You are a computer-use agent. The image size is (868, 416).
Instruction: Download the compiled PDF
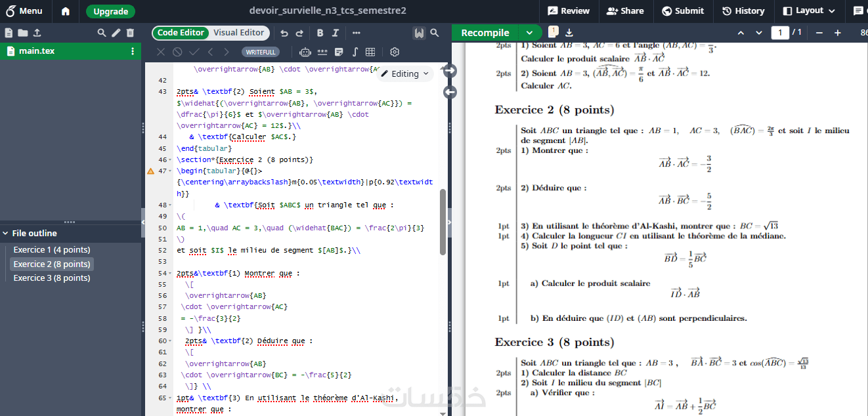point(569,33)
